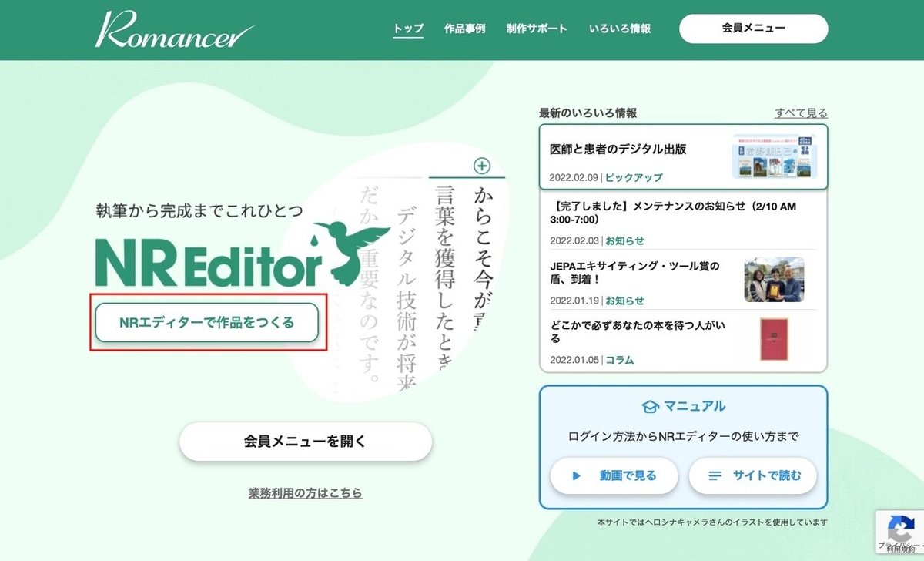Select the トップ navigation item
The height and width of the screenshot is (561, 924).
point(408,29)
